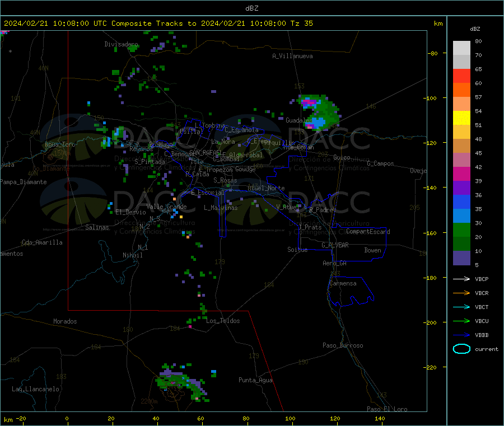Click the white VBCP arrow in legend
This screenshot has width=504, height=426.
point(461,279)
